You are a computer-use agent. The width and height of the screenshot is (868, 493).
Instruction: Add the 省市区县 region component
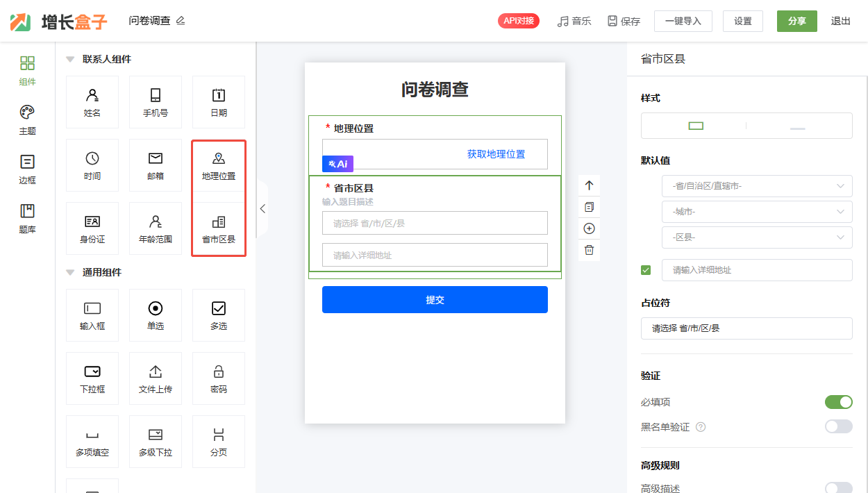219,228
